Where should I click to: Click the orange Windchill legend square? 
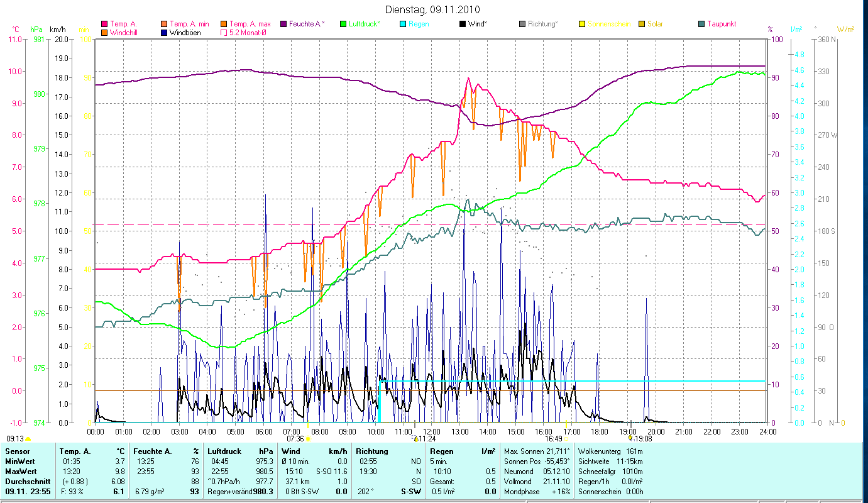click(104, 33)
